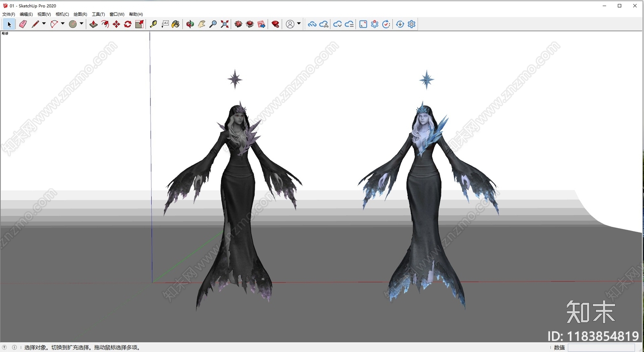
Task: Open the 编辑(E) menu
Action: tap(26, 14)
